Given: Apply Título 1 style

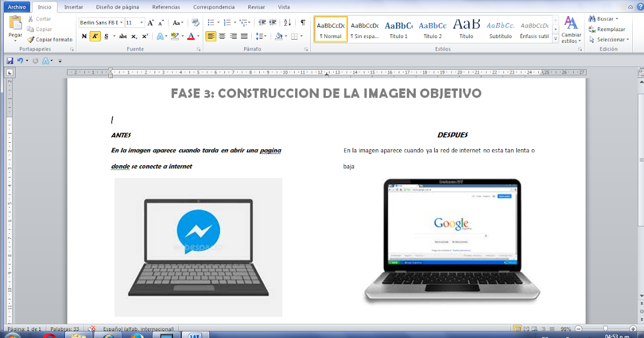Looking at the screenshot, I should point(399,30).
